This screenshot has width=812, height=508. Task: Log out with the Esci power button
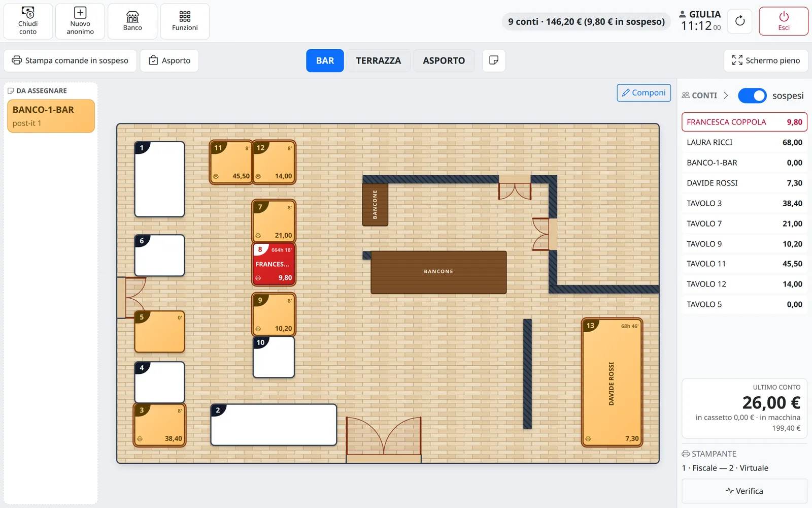[x=784, y=21]
